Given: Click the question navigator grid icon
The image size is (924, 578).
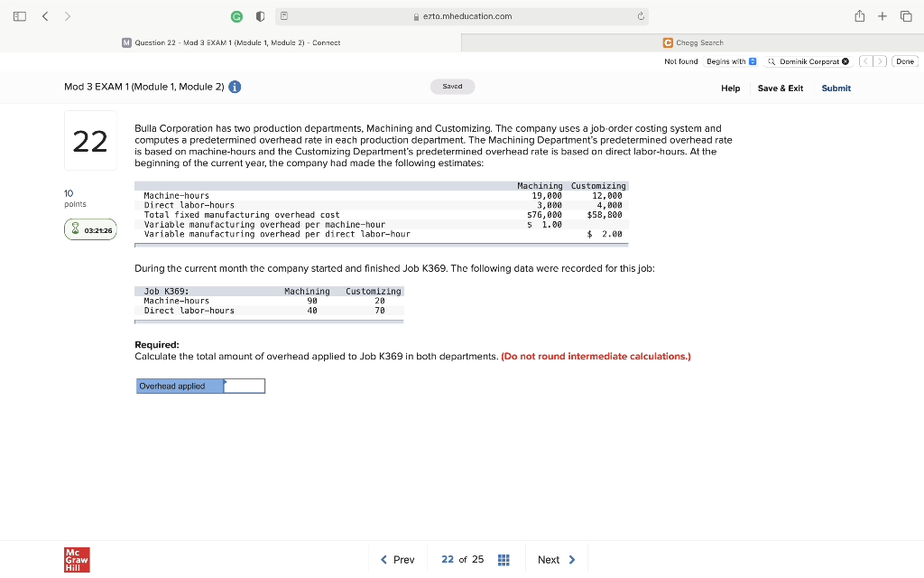Looking at the screenshot, I should (x=504, y=559).
